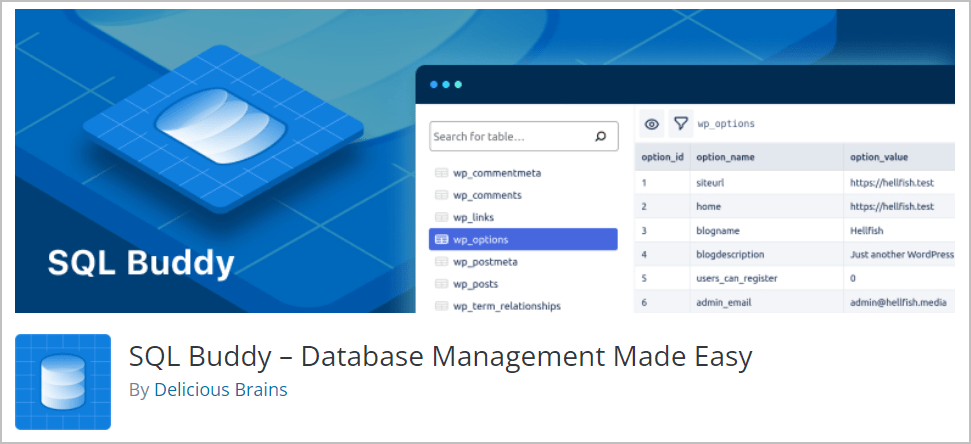Select wp_posts in table list
The height and width of the screenshot is (444, 971).
pyautogui.click(x=476, y=284)
